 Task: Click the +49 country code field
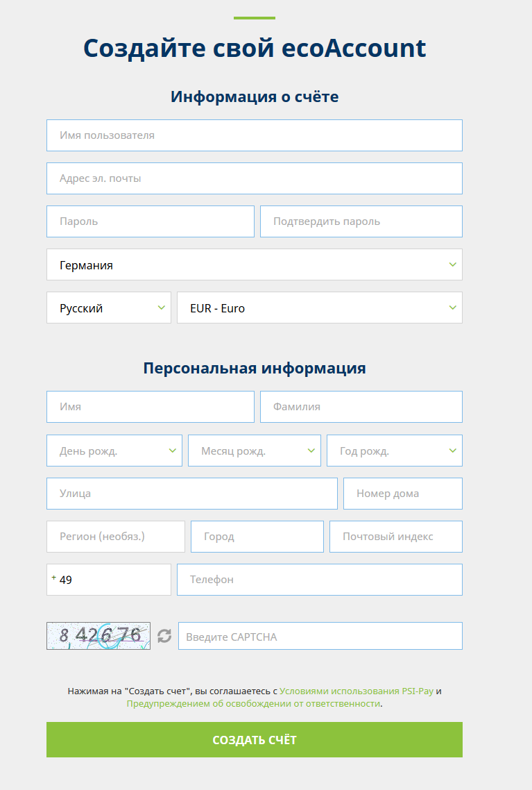109,580
